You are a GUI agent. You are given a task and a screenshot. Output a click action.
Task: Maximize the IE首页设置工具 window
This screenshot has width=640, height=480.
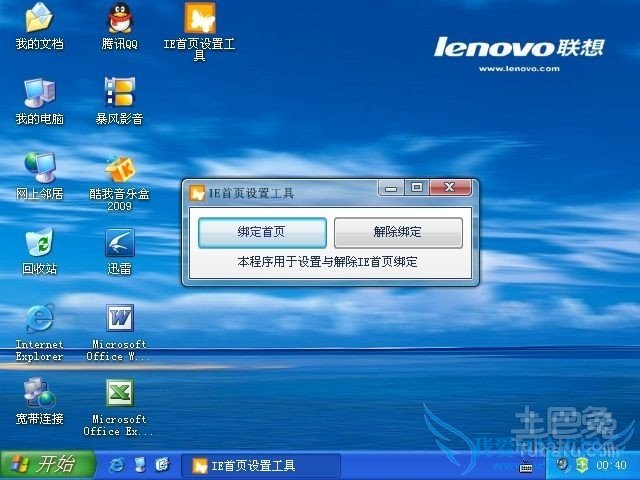[x=416, y=188]
